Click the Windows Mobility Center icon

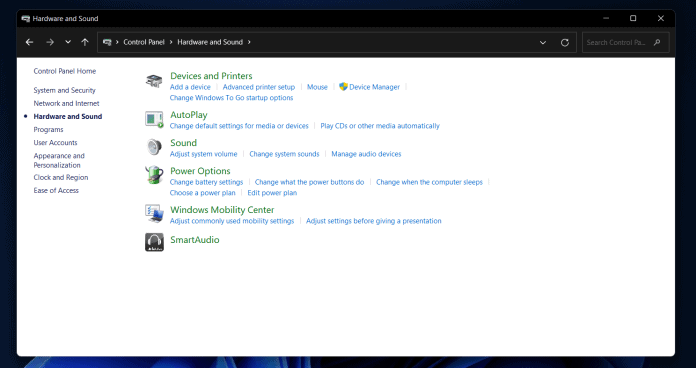[154, 214]
